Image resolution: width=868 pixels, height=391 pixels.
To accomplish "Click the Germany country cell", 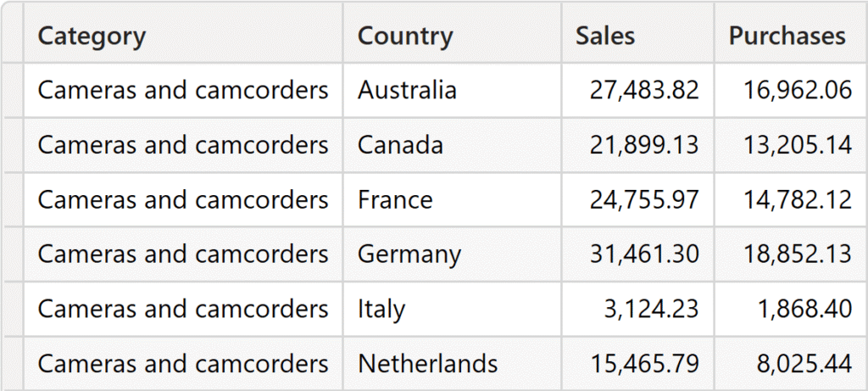I will coord(409,254).
